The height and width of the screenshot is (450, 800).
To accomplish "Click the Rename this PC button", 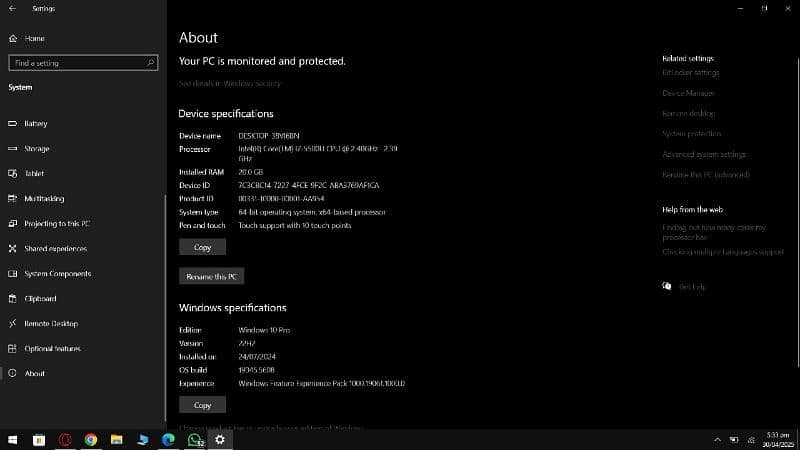I will (x=211, y=276).
